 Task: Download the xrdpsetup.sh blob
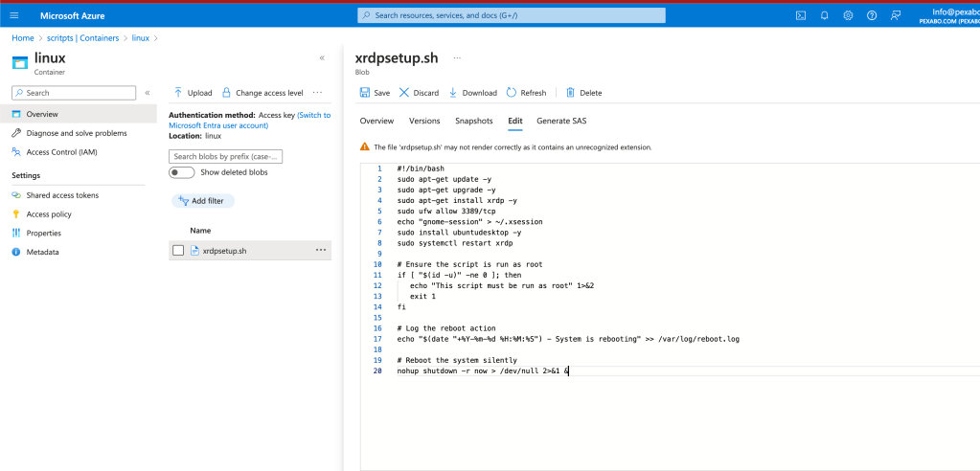[x=472, y=93]
